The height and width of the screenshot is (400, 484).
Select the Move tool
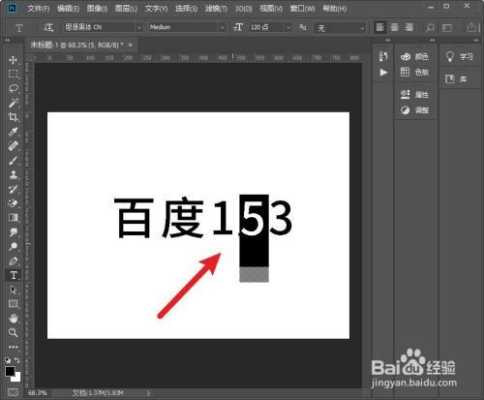13,60
